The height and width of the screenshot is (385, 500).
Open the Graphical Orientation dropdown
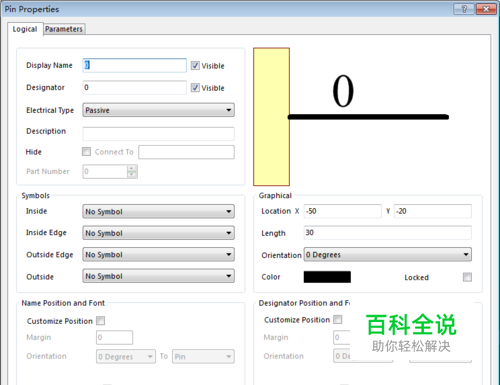388,255
